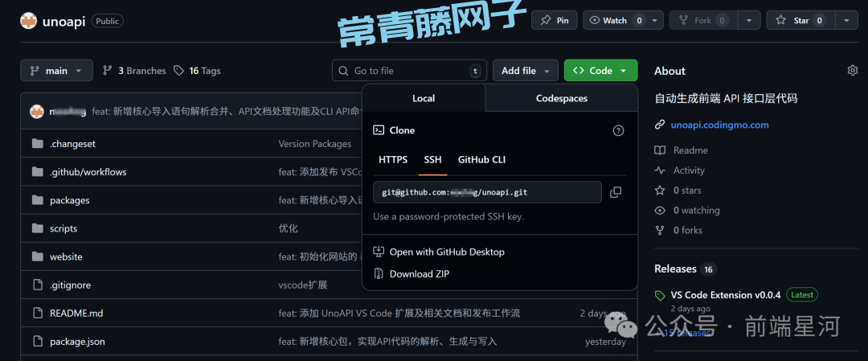Click the 16 Tags tag icon
The image size is (868, 361).
point(178,71)
